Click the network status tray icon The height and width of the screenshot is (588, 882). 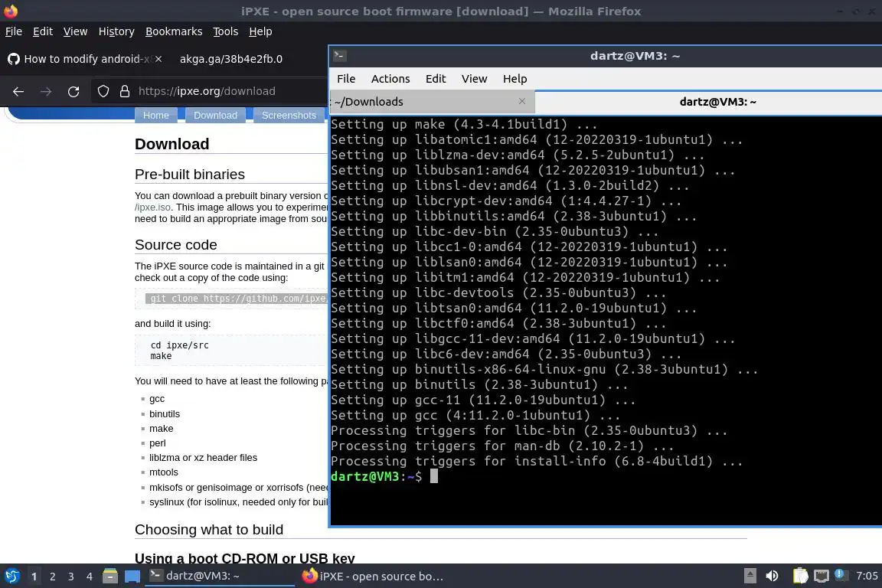(822, 576)
